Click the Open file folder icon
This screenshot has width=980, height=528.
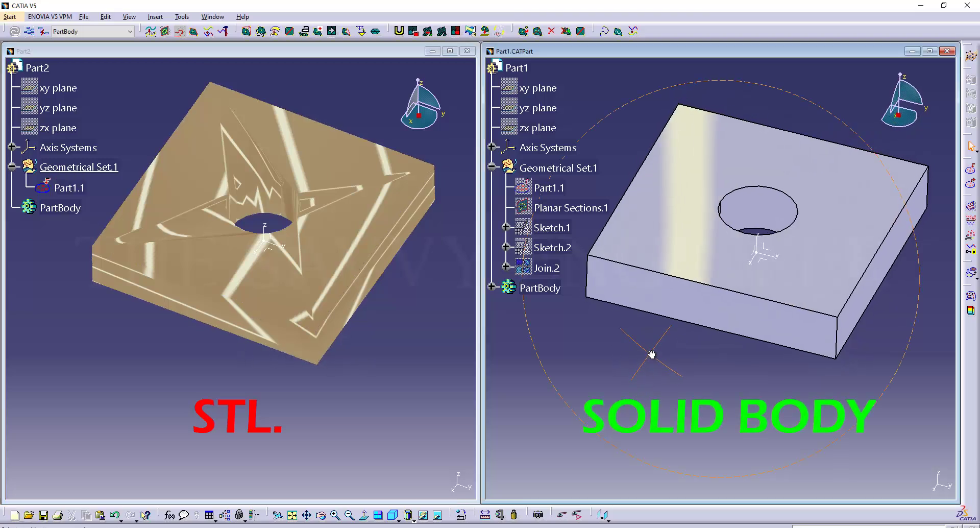[29, 515]
